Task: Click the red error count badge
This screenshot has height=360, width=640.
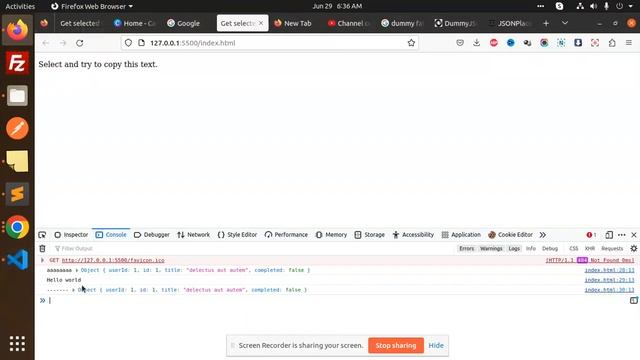Action: (x=591, y=235)
